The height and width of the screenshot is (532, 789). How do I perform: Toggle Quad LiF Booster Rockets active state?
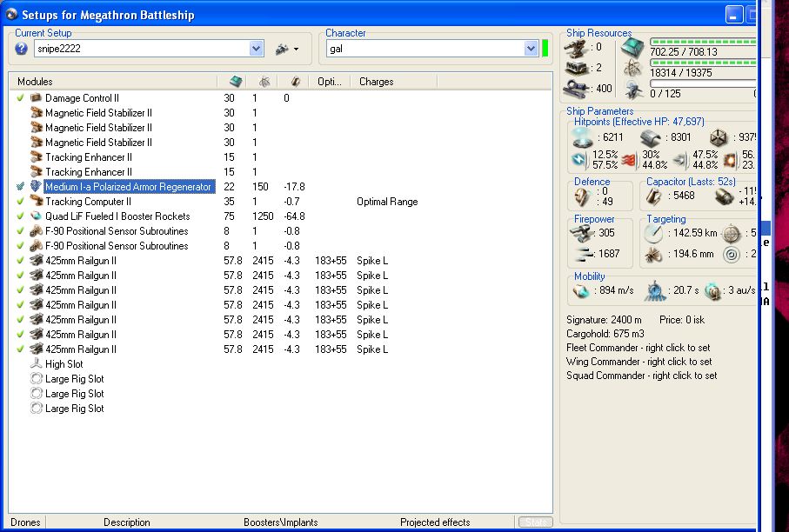click(20, 216)
